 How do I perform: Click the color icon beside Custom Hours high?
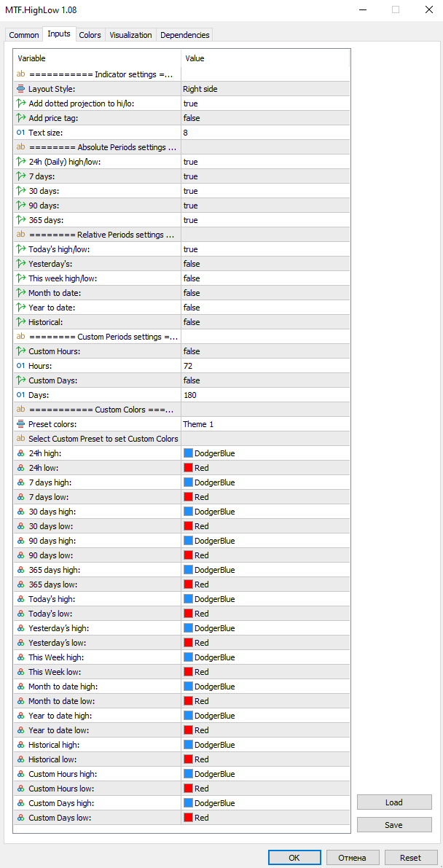(x=20, y=774)
